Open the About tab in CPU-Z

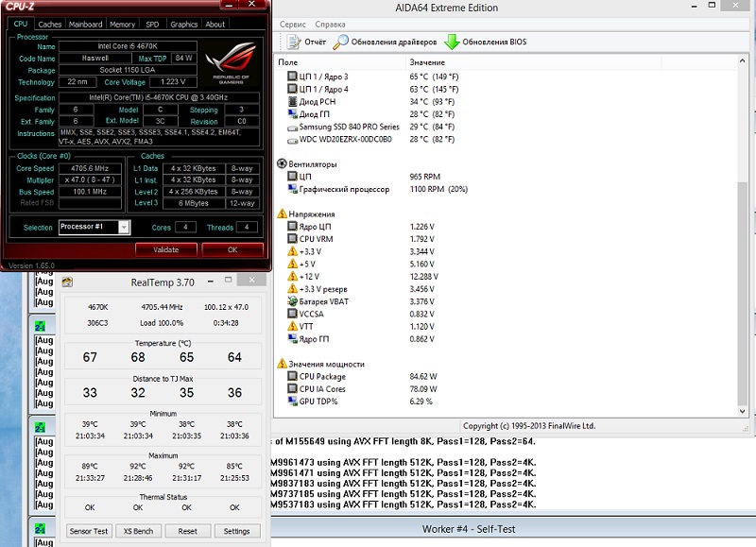215,25
